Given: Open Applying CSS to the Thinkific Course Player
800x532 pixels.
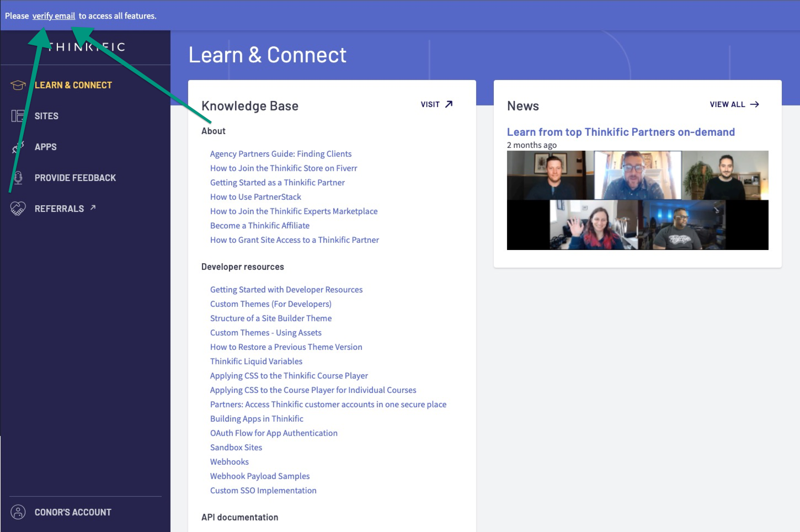Looking at the screenshot, I should [289, 376].
